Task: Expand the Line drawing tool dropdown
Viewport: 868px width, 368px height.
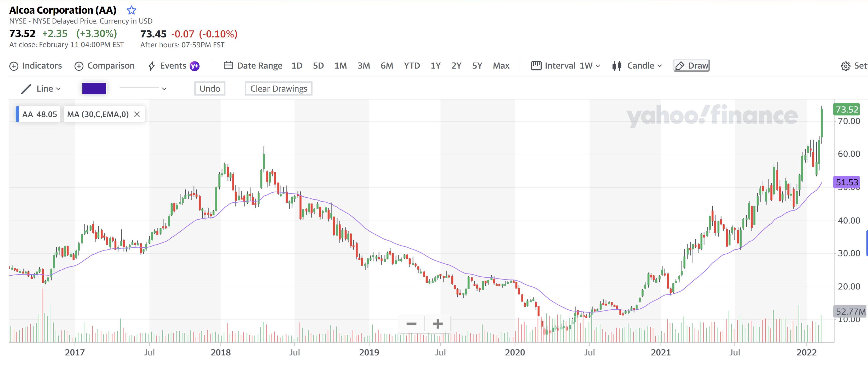Action: pyautogui.click(x=41, y=89)
